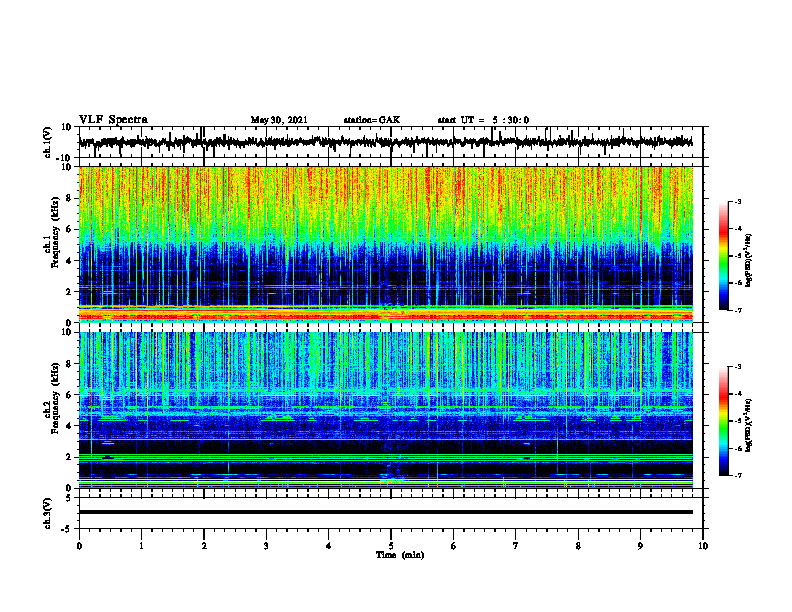792x612 pixels.
Task: Click inside the ch.1 spectrogram panel
Action: click(385, 244)
